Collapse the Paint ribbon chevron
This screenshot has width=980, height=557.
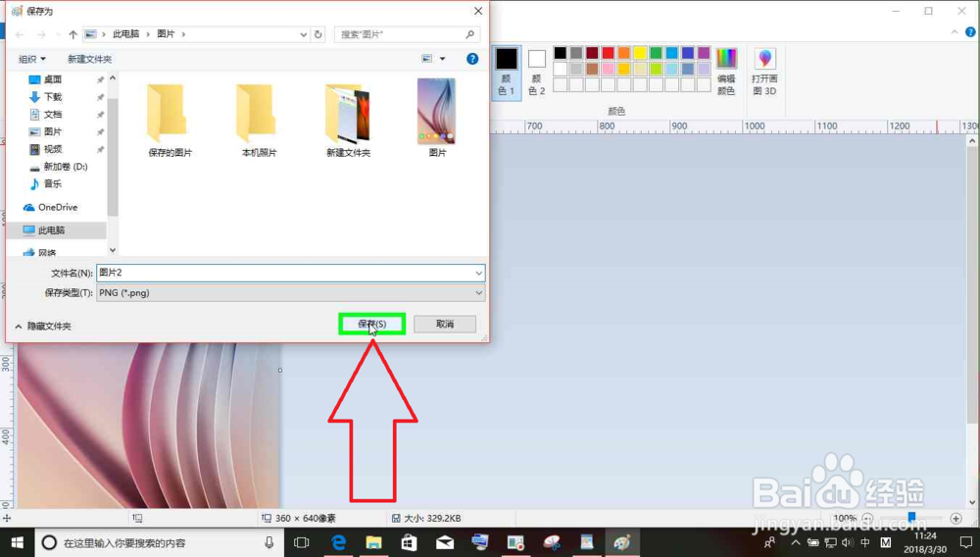[x=955, y=32]
